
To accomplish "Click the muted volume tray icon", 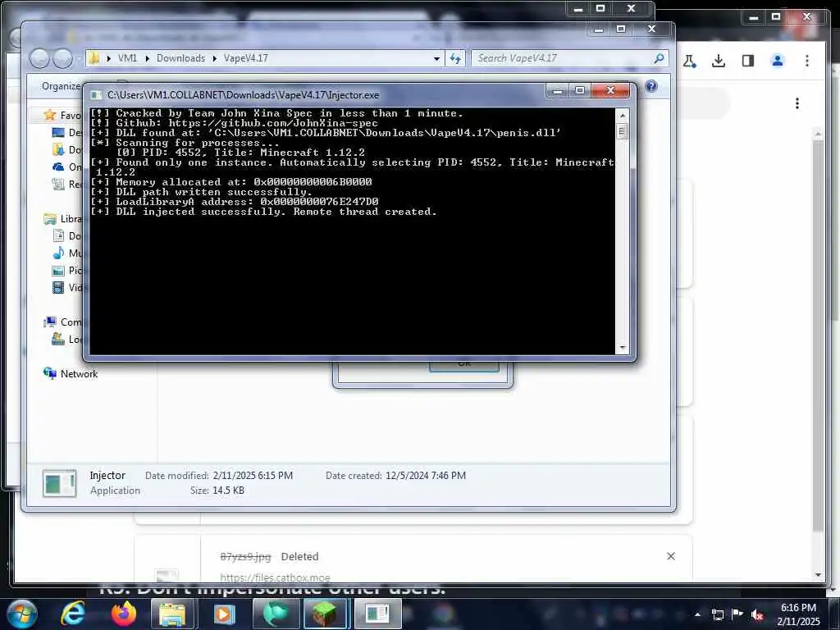I will tap(757, 614).
